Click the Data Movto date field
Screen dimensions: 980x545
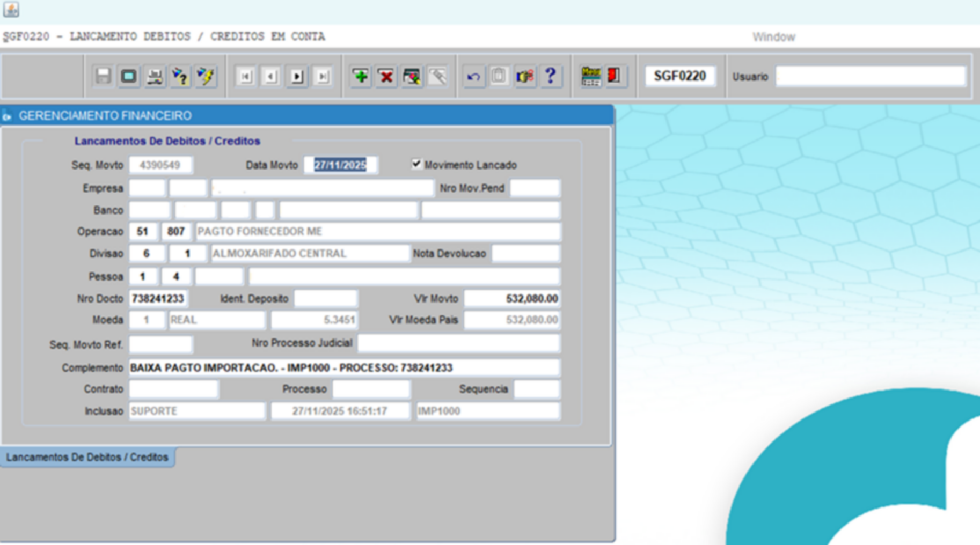(340, 165)
